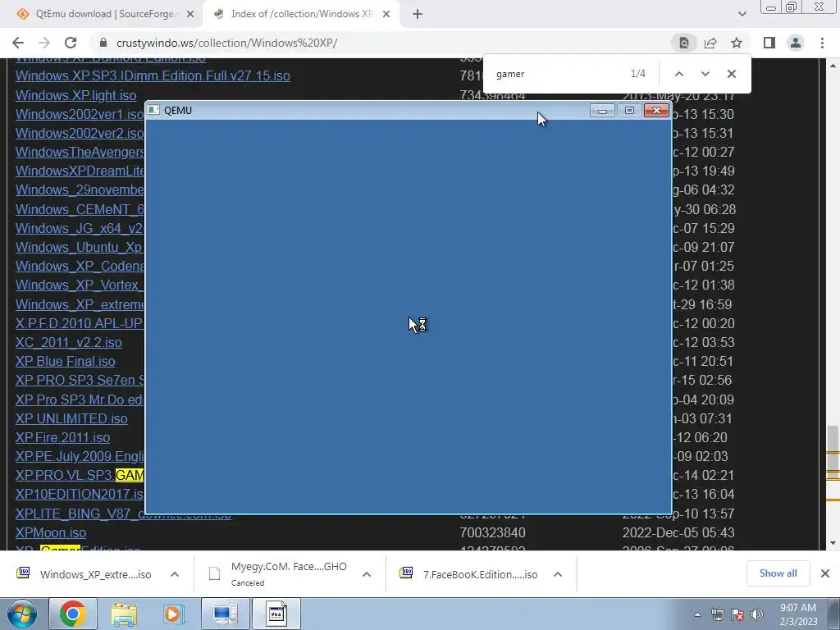Open the XC_2011_v2.2.iso link
The width and height of the screenshot is (840, 630).
(69, 342)
